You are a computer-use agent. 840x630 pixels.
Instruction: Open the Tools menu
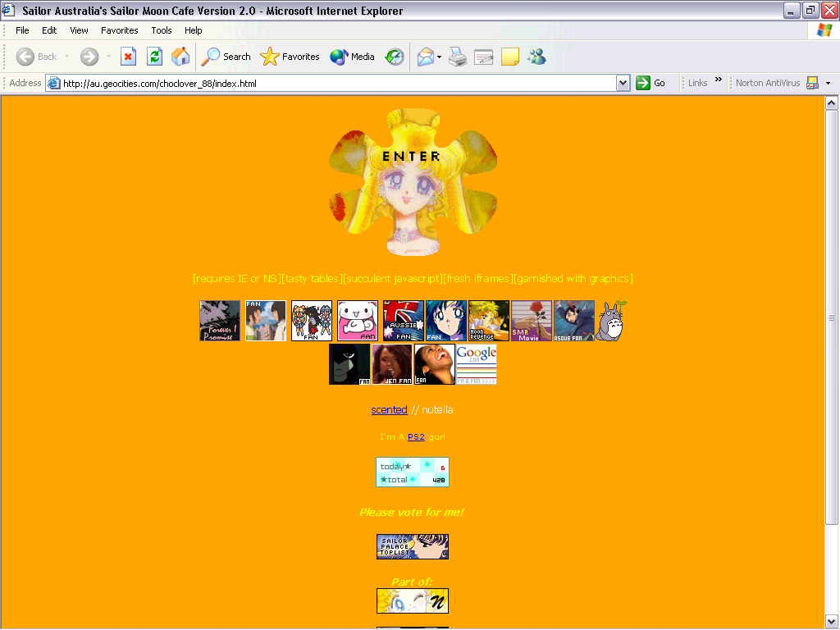click(x=162, y=30)
